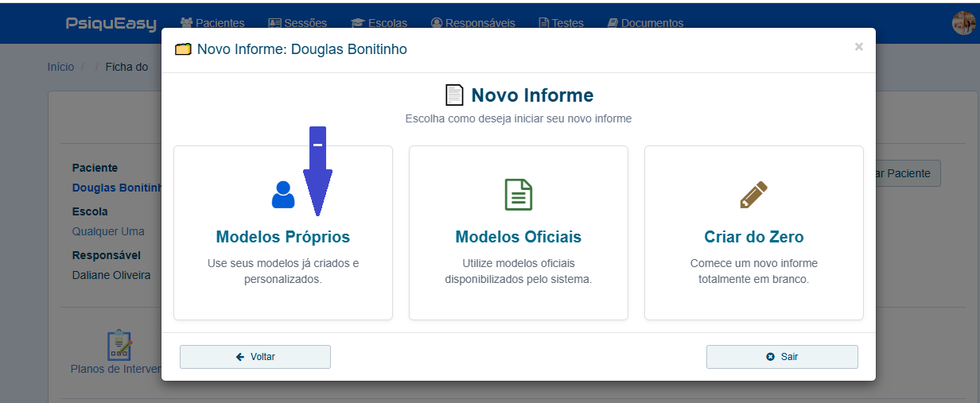Click the document icon beside Novo Informe heading
Image resolution: width=980 pixels, height=403 pixels.
coord(454,95)
